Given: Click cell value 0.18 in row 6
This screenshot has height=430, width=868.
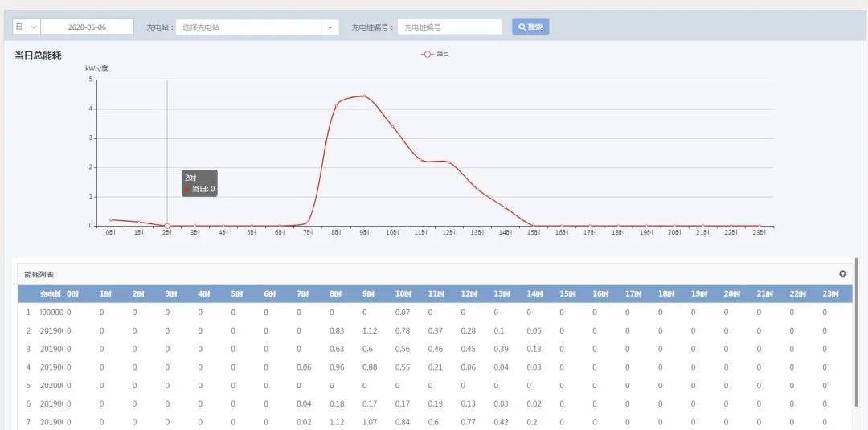Looking at the screenshot, I should [x=337, y=403].
